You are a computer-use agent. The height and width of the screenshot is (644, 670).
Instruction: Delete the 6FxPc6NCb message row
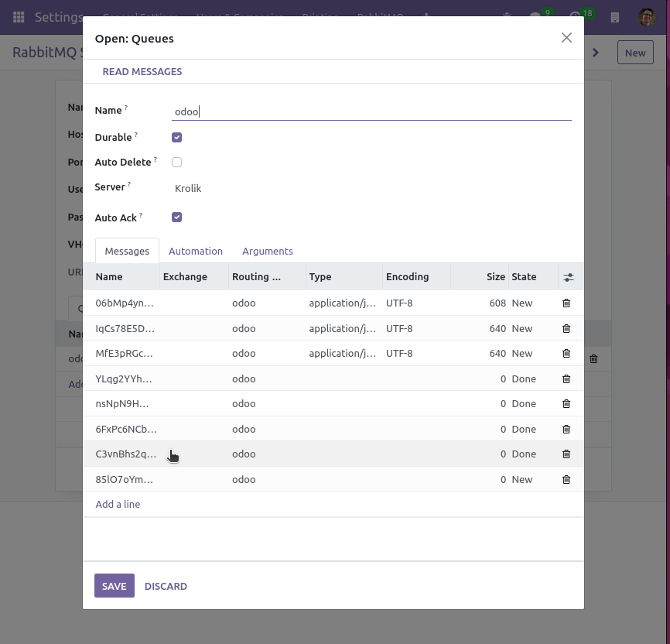(x=566, y=429)
